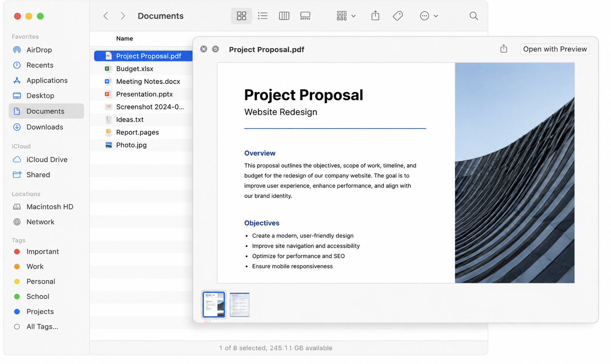
Task: Click the Quick Look share icon
Action: point(504,49)
